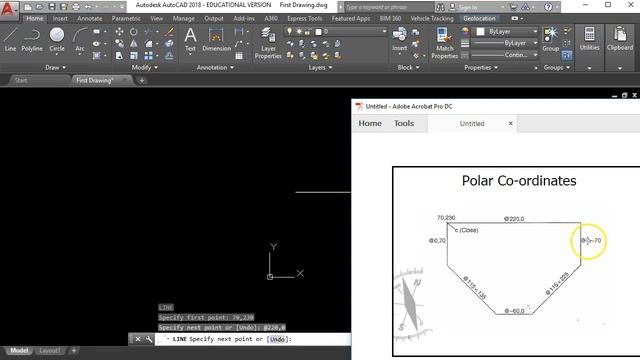This screenshot has width=640, height=360.
Task: Expand the Annotation panel
Action: [x=215, y=67]
